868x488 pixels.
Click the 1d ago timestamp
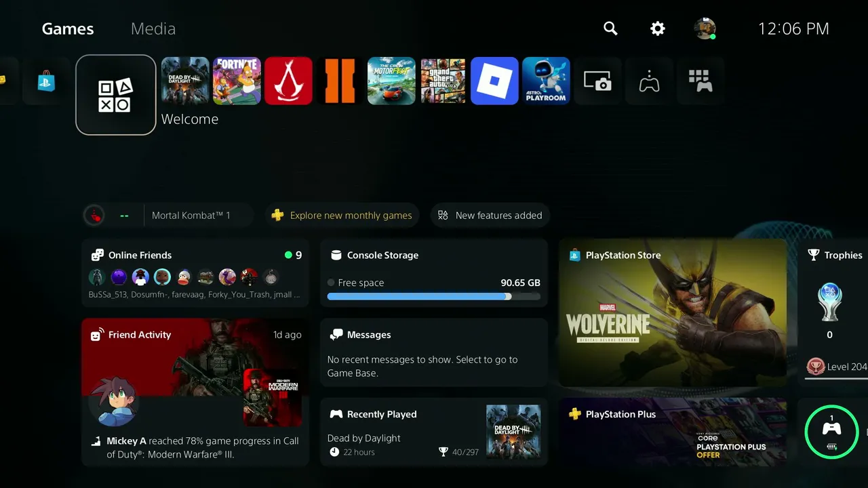coord(288,335)
